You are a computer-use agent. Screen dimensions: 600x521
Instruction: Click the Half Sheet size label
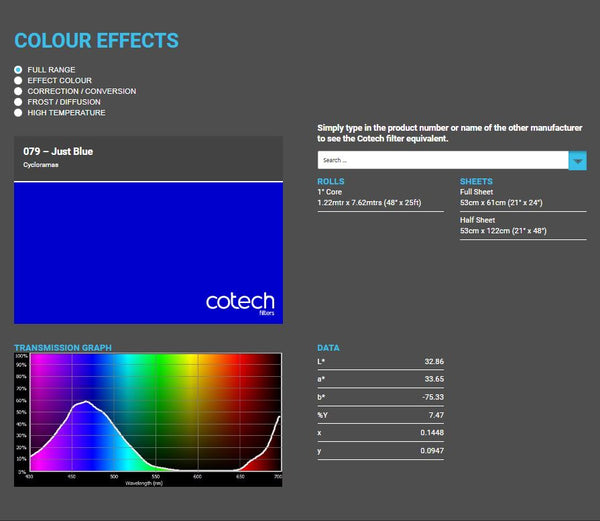[x=477, y=220]
